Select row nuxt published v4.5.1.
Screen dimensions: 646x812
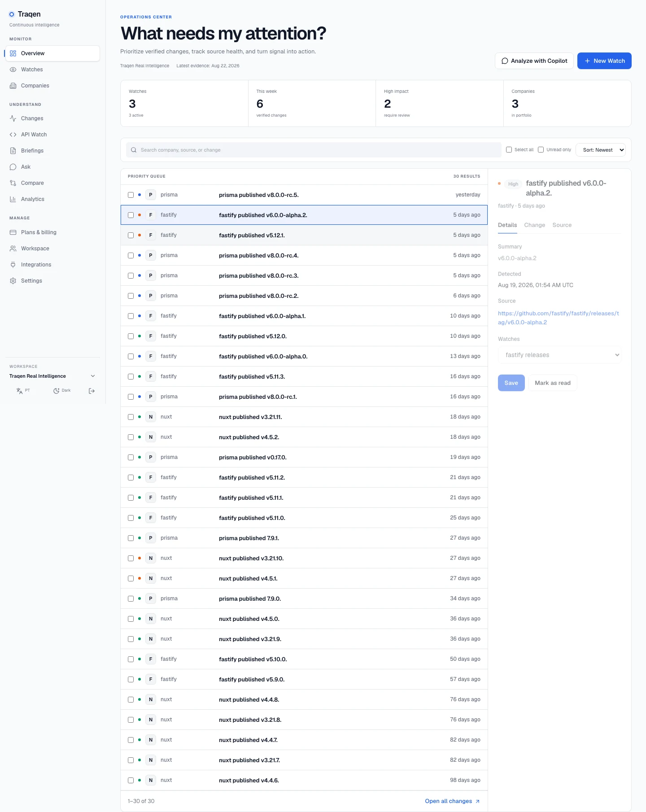pyautogui.click(x=304, y=578)
